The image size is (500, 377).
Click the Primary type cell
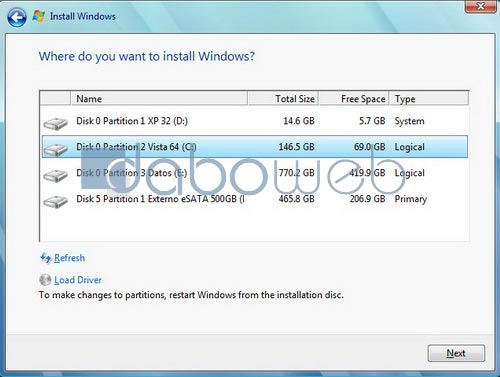tap(411, 199)
